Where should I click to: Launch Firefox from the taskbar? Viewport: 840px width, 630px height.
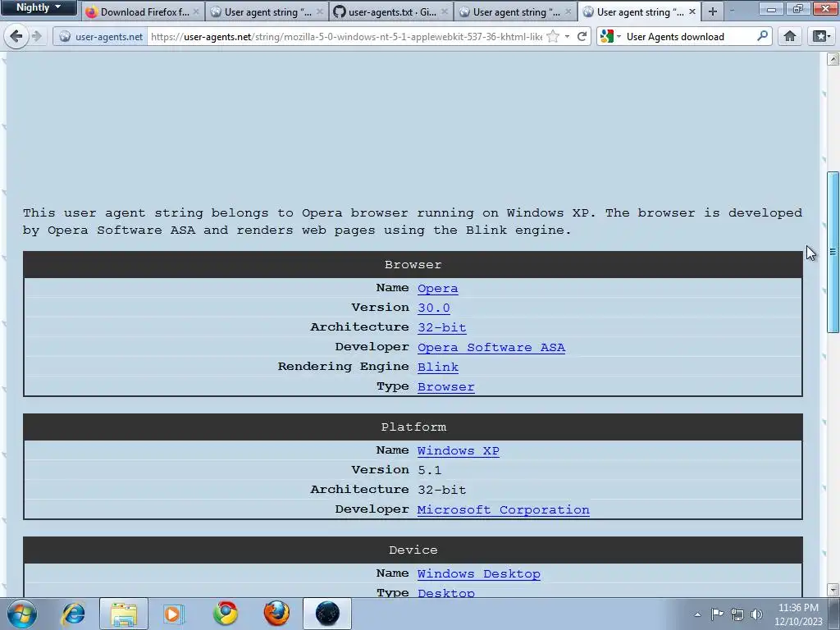click(x=276, y=614)
